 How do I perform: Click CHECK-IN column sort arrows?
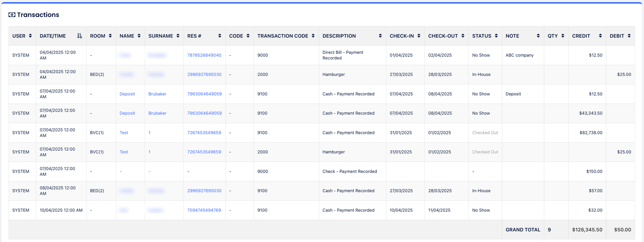(419, 36)
